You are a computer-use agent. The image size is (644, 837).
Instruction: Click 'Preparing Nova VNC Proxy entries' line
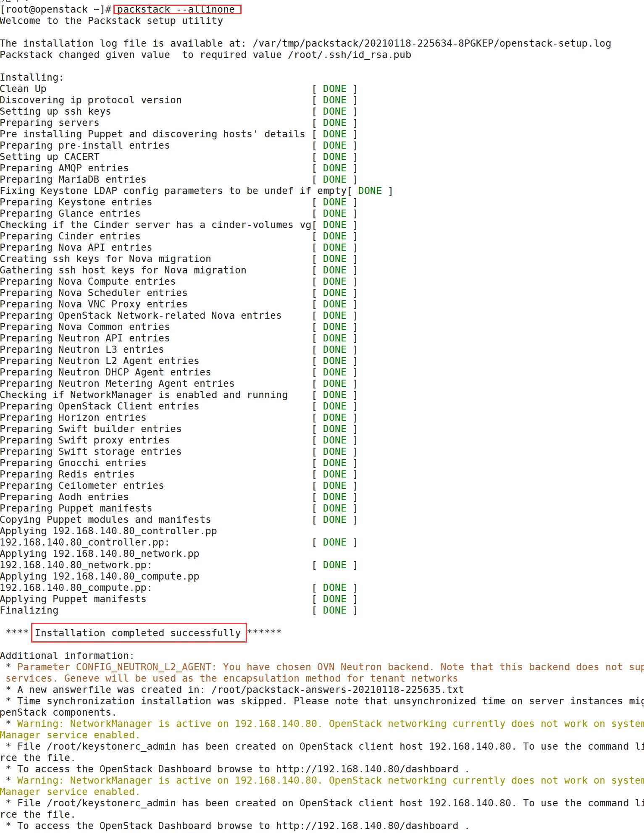coord(94,304)
